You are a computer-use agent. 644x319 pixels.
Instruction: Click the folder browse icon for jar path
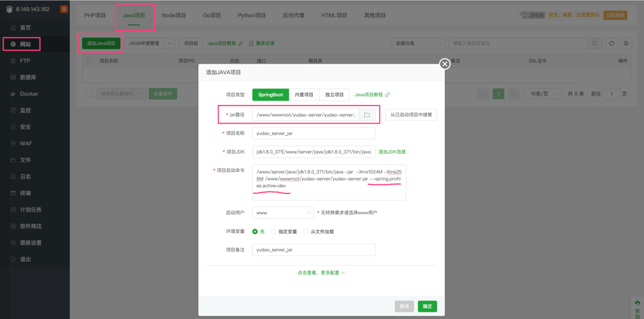[x=367, y=115]
